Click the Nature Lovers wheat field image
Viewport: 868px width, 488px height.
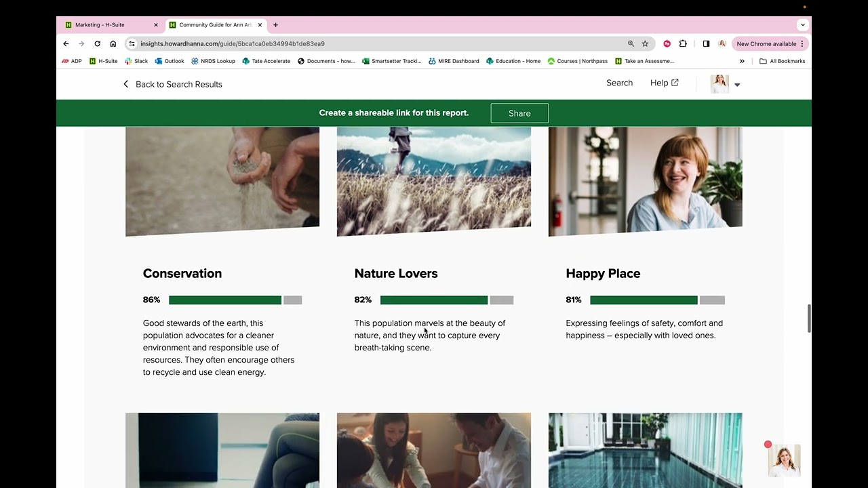coord(434,180)
